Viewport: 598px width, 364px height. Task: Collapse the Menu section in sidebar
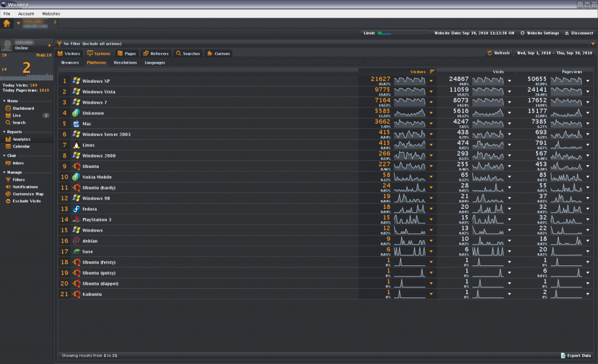tap(4, 101)
